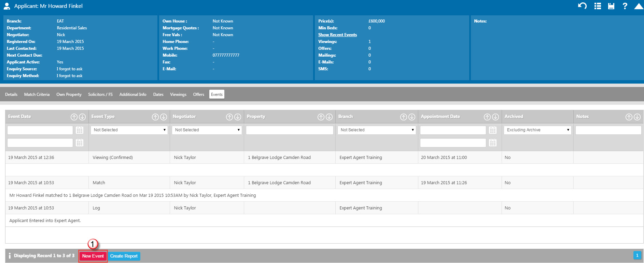The width and height of the screenshot is (644, 263).
Task: Click appointment date 20 March 2015 at 11:00
Action: (x=444, y=158)
